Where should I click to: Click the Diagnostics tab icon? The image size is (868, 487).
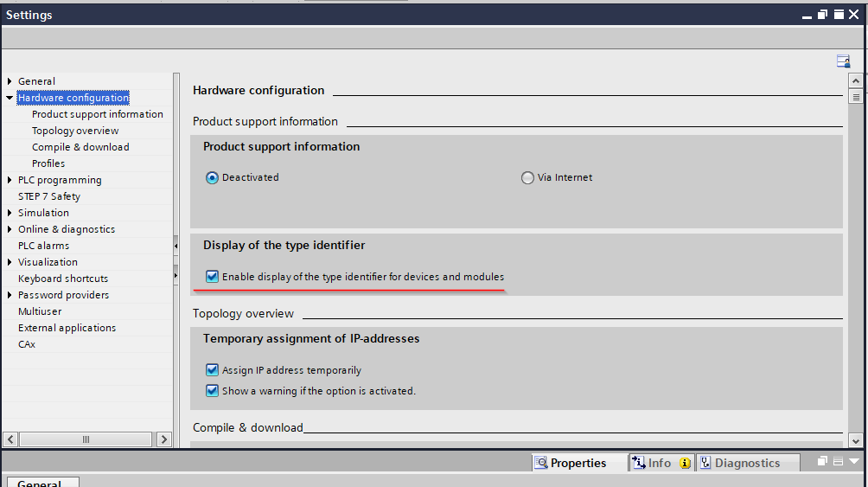(x=705, y=463)
